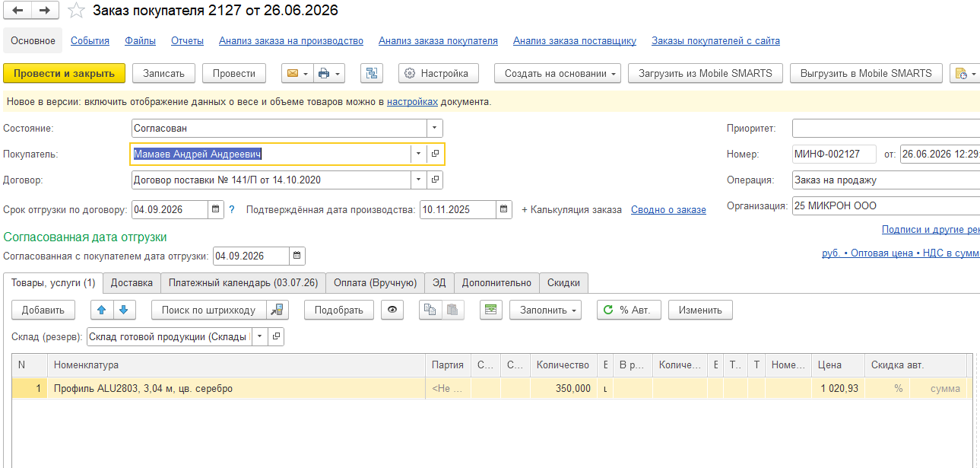
Task: Switch to the Дополнительно tab
Action: point(497,282)
